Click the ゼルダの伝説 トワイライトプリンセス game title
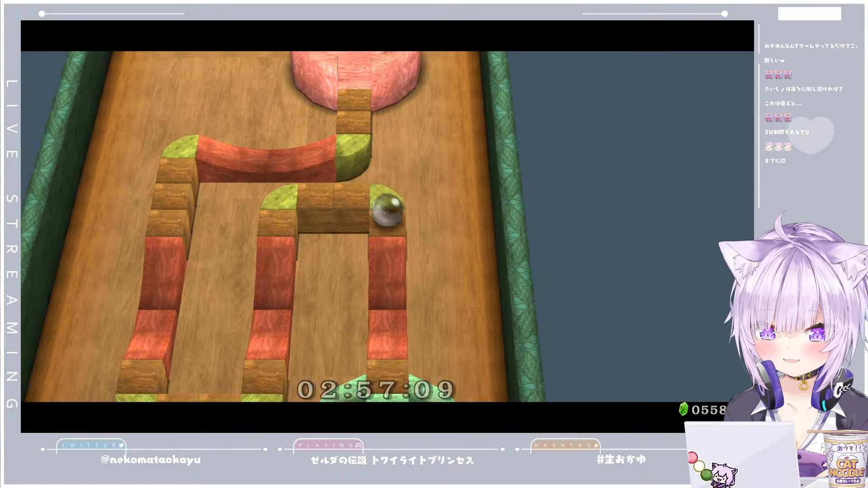Screen dimensions: 868x488 (392, 460)
